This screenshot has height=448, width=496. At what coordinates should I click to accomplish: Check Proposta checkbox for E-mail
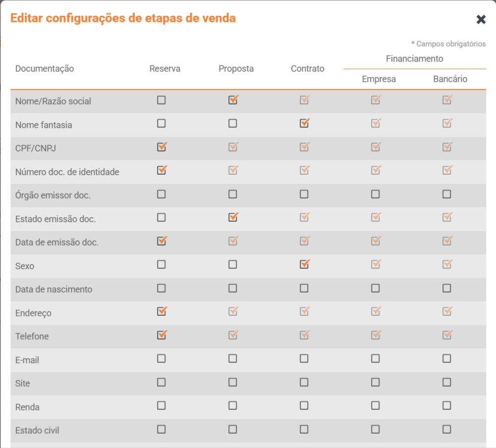(233, 358)
